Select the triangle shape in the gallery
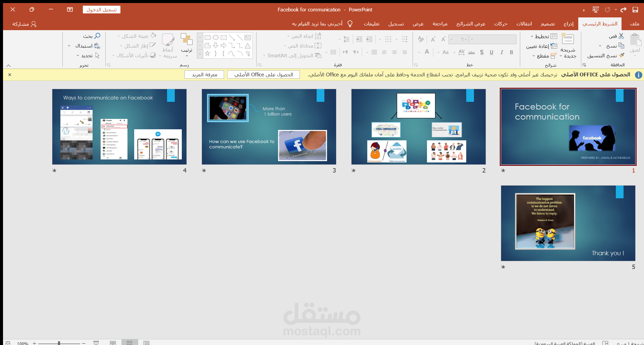644x345 pixels. (248, 45)
